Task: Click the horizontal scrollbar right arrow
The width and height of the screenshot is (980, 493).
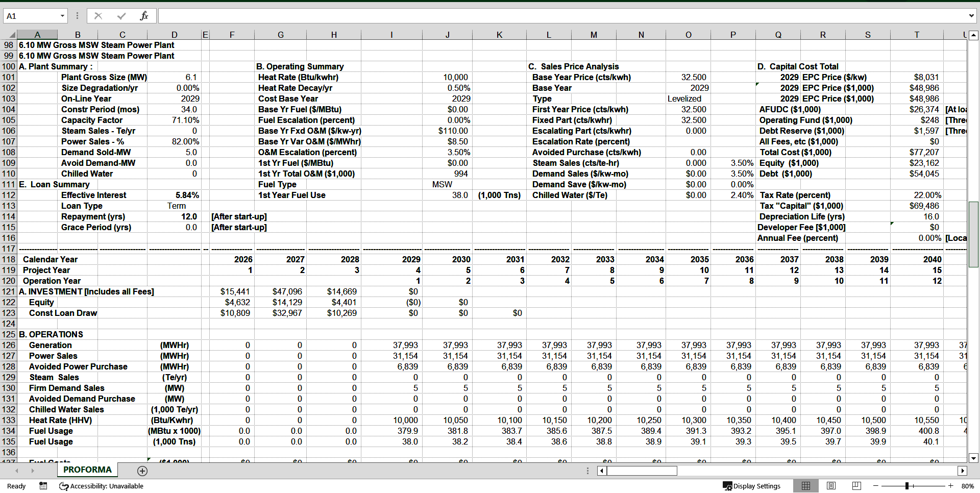Action: pos(963,471)
